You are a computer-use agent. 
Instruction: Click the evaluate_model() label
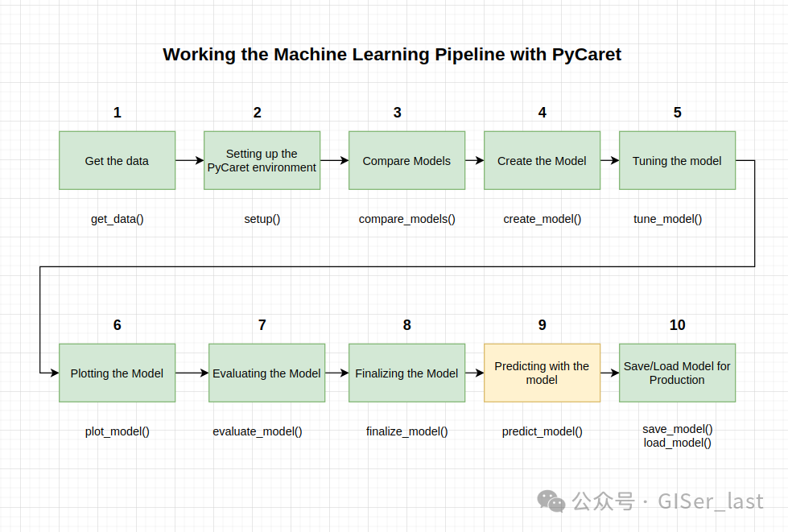click(x=258, y=431)
